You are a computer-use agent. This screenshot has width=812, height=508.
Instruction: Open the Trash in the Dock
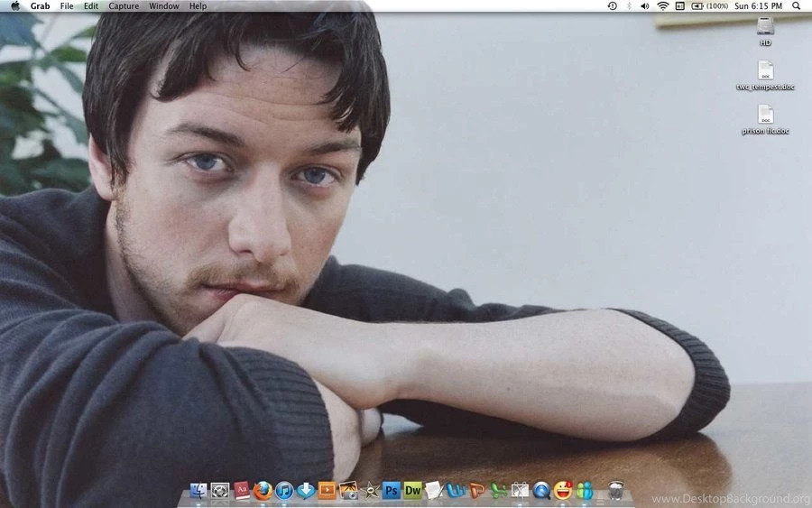pos(615,490)
